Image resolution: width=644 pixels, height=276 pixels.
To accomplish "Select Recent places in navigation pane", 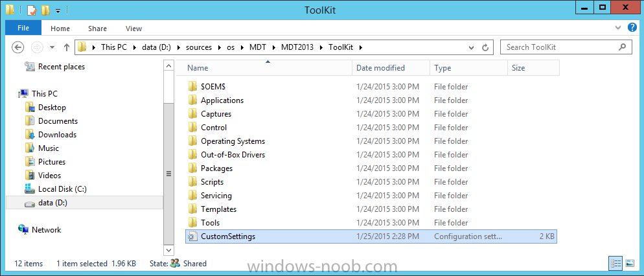I will [61, 67].
